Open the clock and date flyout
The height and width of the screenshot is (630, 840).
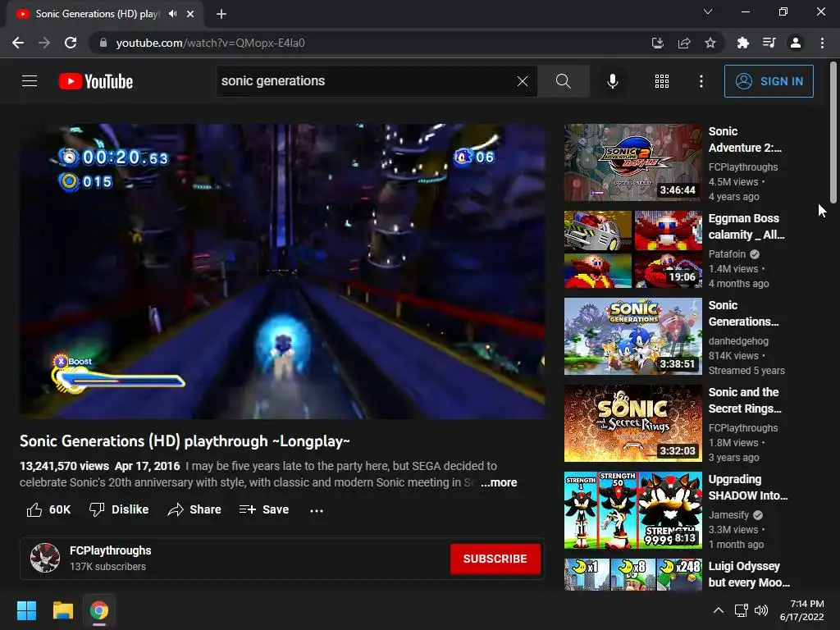(802, 610)
